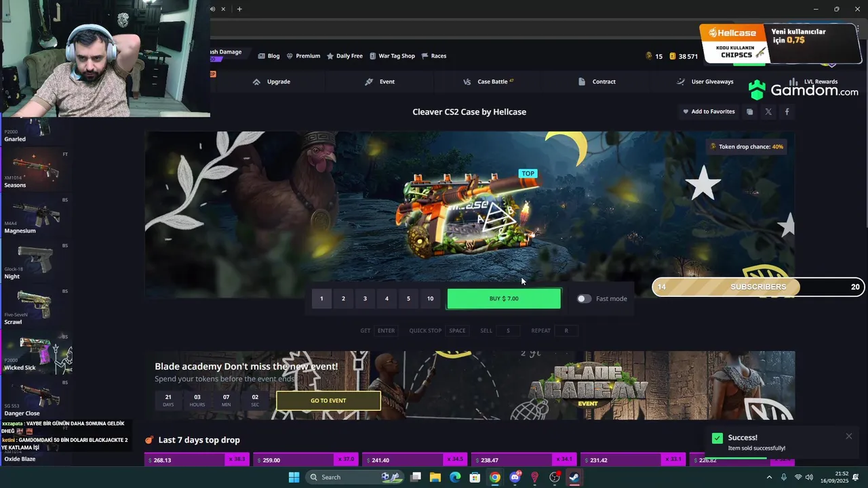Click the BUY $ 7.00 button

click(504, 299)
